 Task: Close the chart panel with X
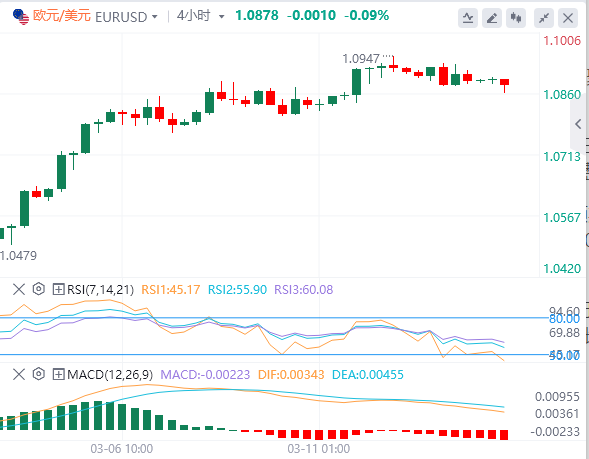coord(568,18)
